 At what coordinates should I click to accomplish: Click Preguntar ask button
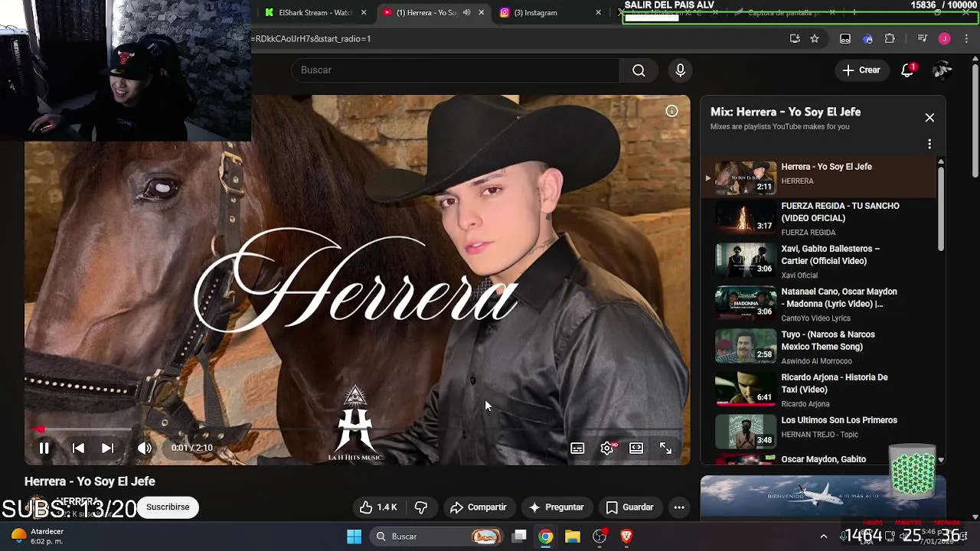tap(557, 507)
